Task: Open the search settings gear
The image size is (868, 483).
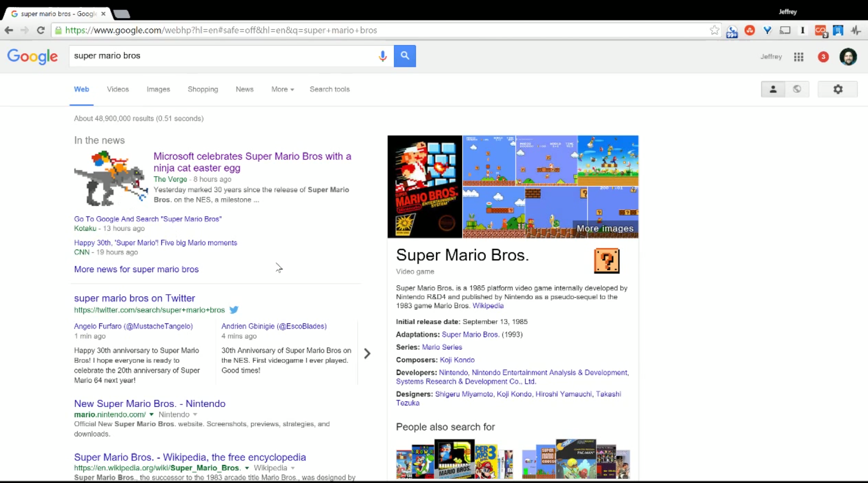Action: coord(838,89)
